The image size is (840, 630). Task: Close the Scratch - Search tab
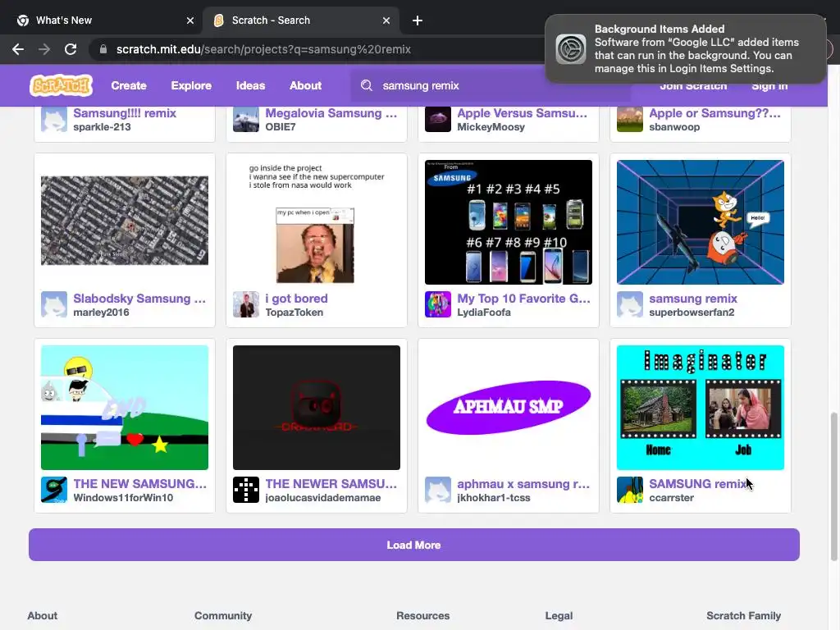pos(386,21)
